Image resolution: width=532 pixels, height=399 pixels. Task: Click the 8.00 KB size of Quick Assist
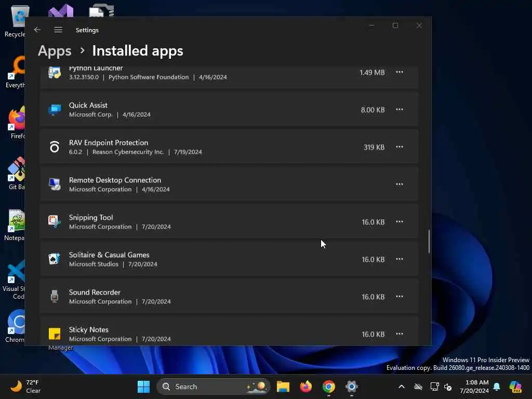[x=373, y=110]
